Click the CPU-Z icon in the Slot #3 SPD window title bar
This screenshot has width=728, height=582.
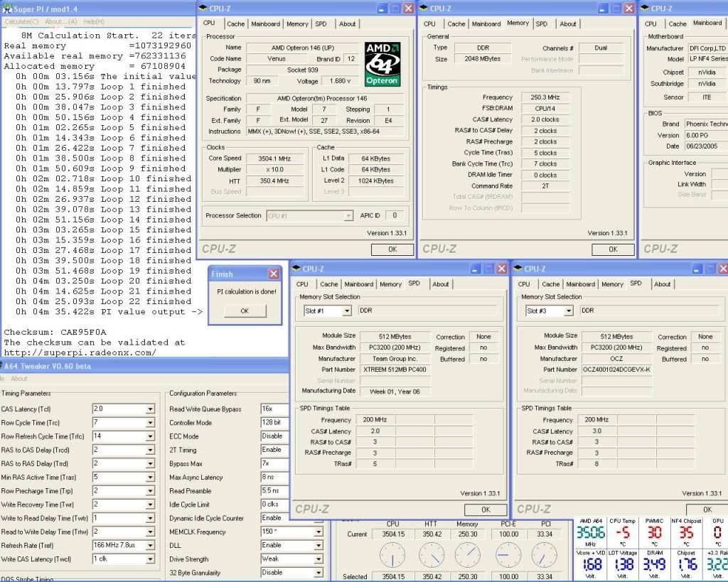(518, 268)
